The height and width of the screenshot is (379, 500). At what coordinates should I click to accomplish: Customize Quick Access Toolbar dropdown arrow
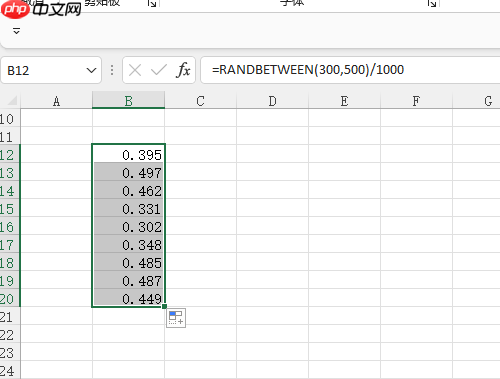16,31
